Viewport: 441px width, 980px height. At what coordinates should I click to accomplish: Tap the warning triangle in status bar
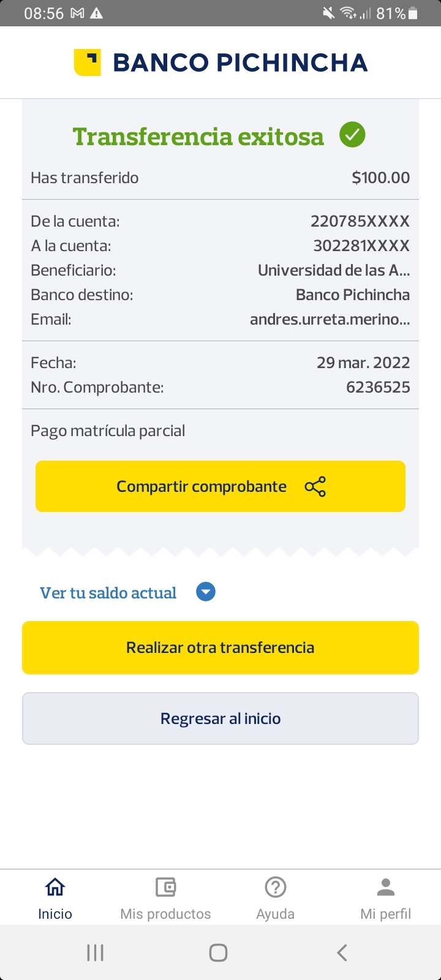click(96, 13)
